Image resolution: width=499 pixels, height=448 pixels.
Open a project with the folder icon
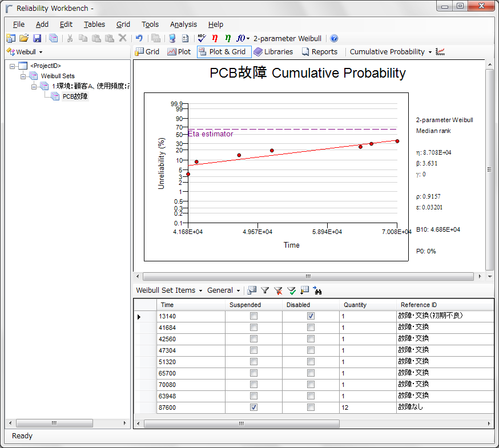click(x=24, y=38)
